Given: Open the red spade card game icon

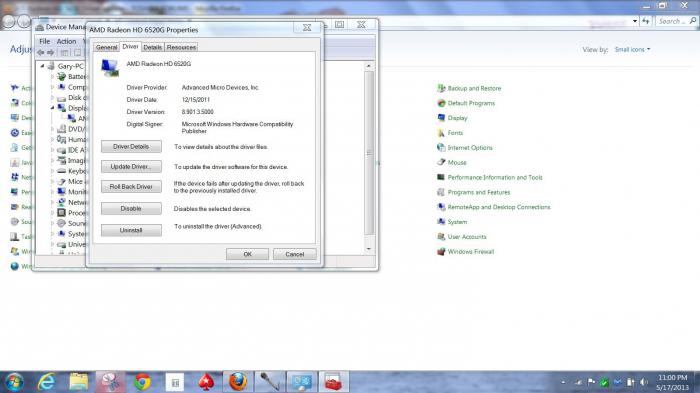Looking at the screenshot, I should click(206, 382).
